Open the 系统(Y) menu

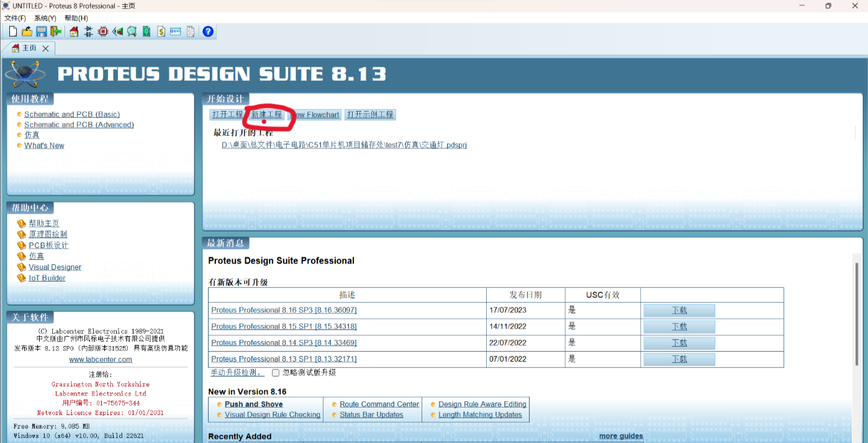click(45, 18)
